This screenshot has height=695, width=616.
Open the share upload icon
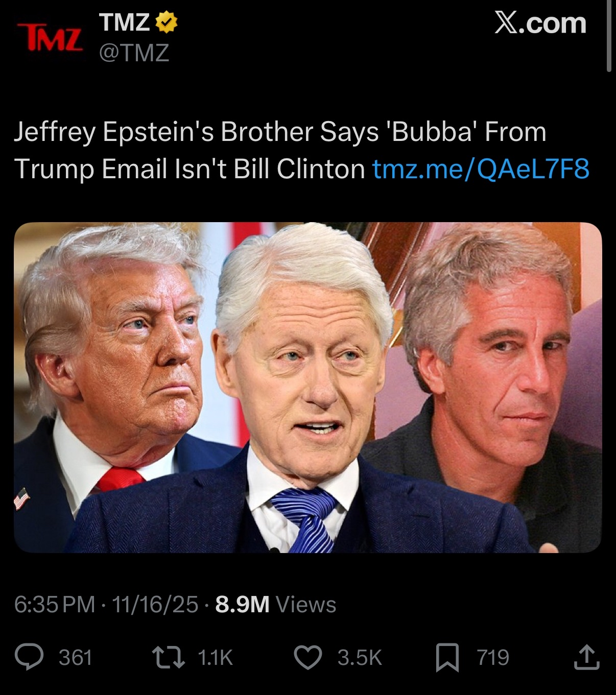[586, 657]
